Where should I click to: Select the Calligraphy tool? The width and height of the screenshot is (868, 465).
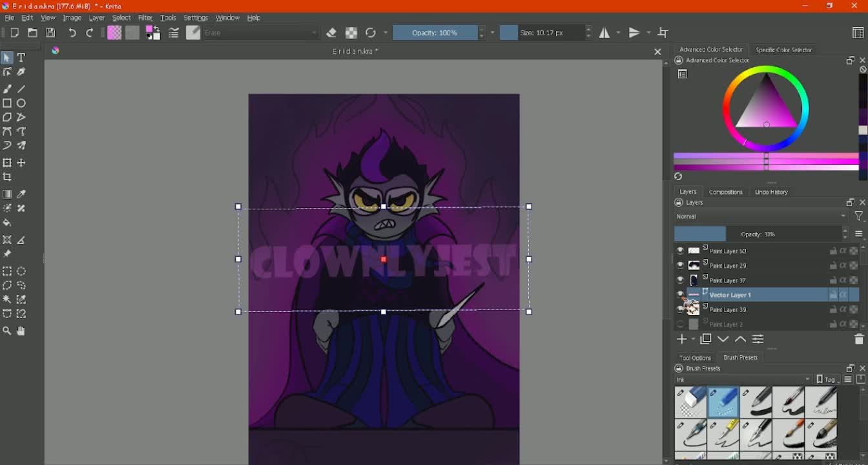(21, 72)
